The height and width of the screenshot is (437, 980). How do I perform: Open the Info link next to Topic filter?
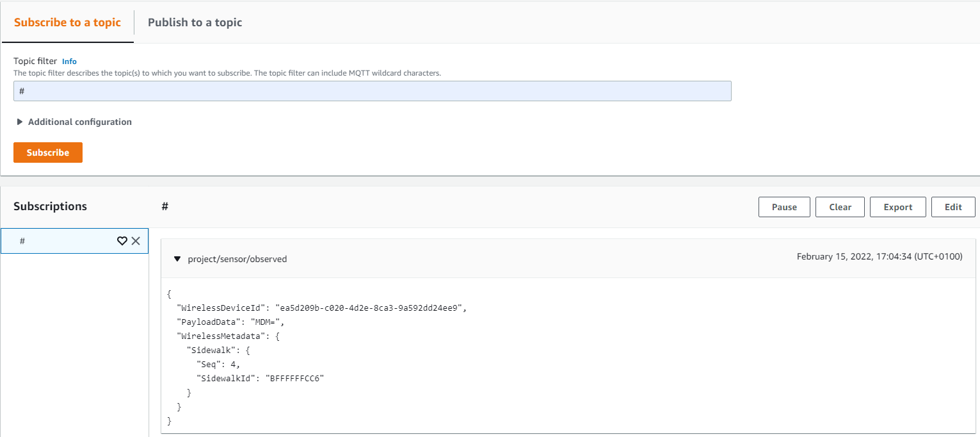[69, 62]
